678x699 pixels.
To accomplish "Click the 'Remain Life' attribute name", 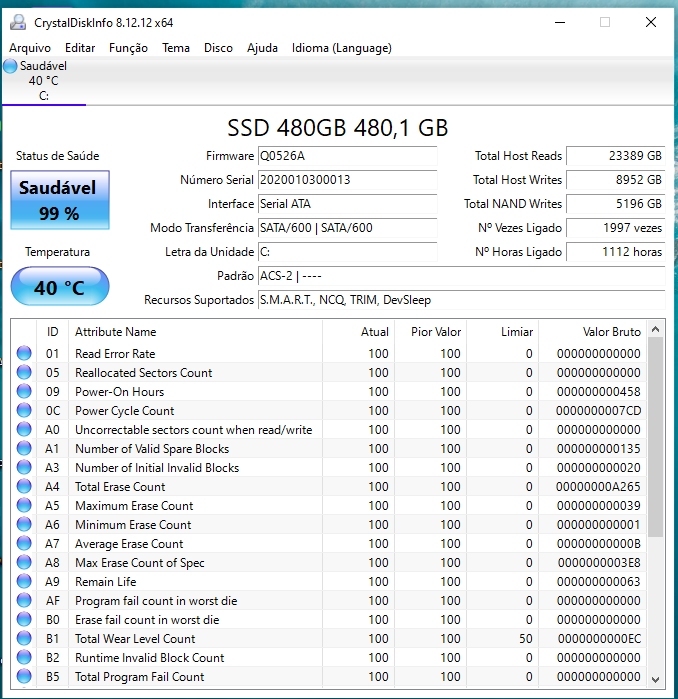I will pyautogui.click(x=106, y=582).
